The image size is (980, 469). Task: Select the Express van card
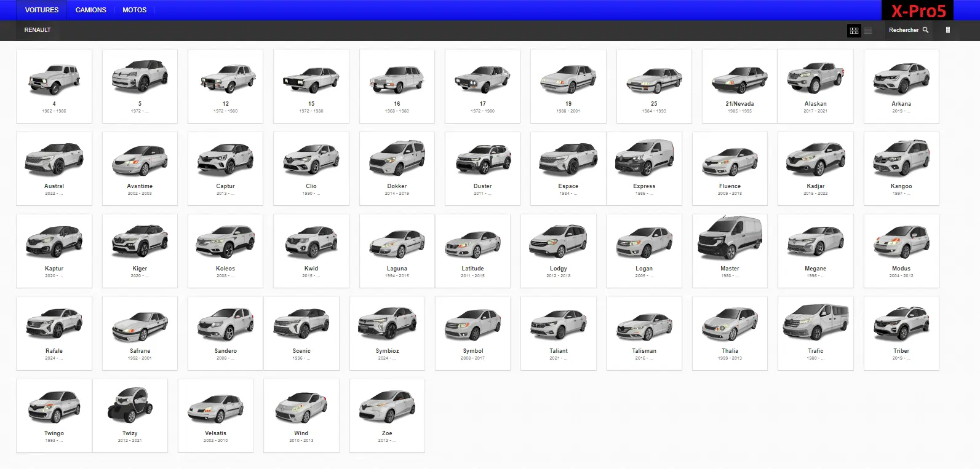tap(644, 168)
